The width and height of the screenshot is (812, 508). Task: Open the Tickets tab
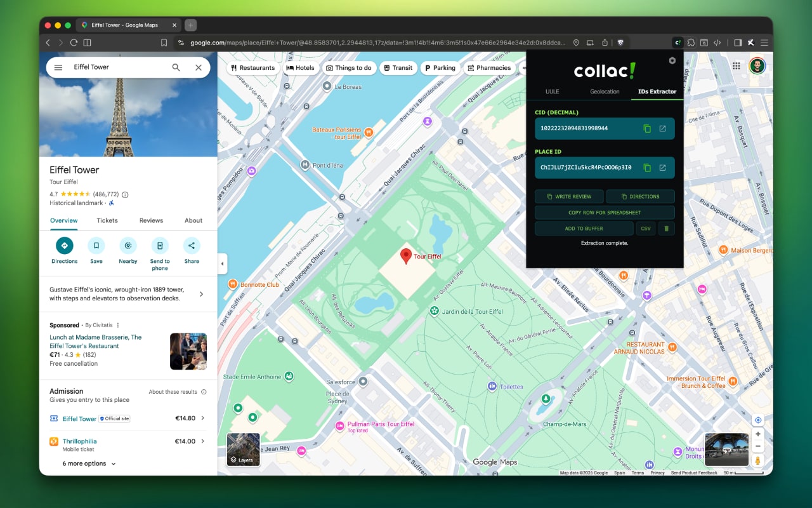pyautogui.click(x=107, y=220)
